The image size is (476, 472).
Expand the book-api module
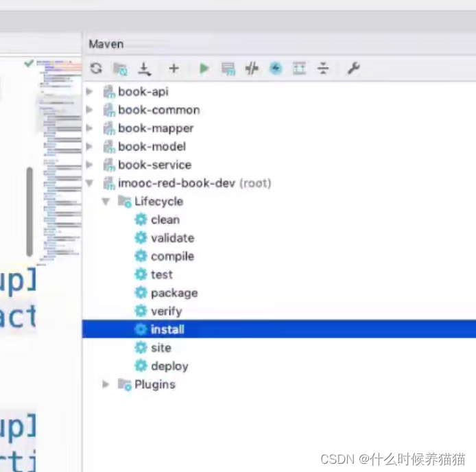tap(90, 91)
